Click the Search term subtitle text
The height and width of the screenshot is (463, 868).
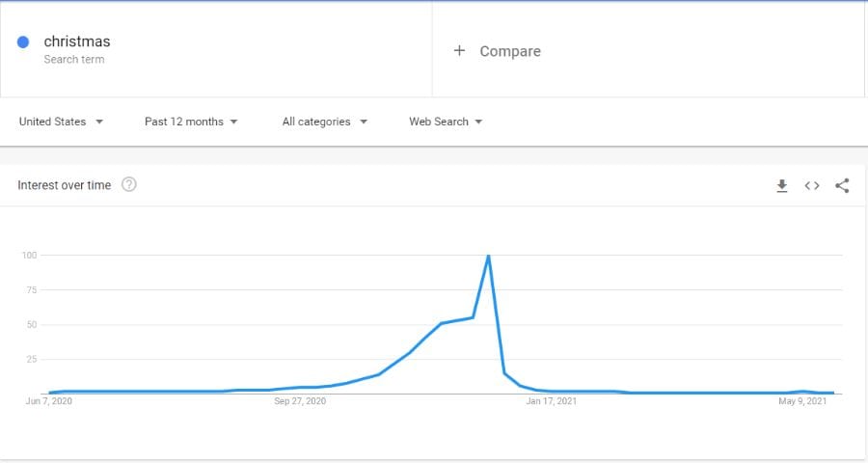74,59
